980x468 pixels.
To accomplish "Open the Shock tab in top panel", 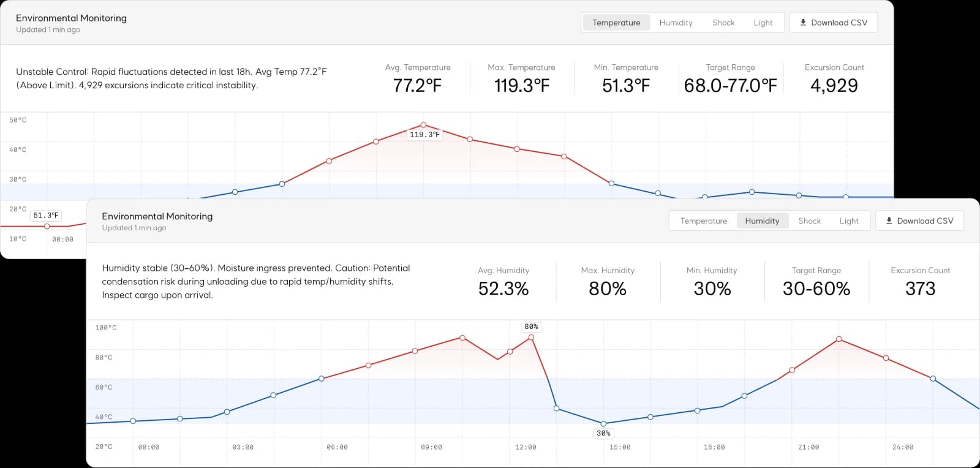I will [723, 23].
